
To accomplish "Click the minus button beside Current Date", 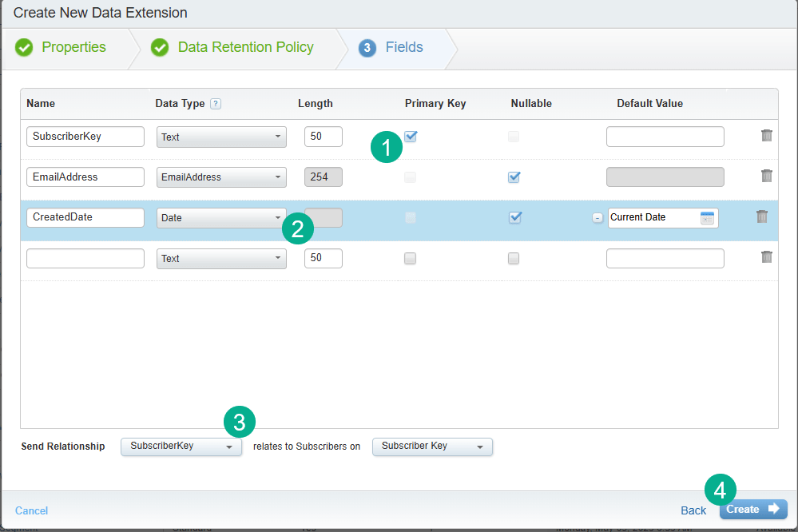I will click(x=598, y=218).
